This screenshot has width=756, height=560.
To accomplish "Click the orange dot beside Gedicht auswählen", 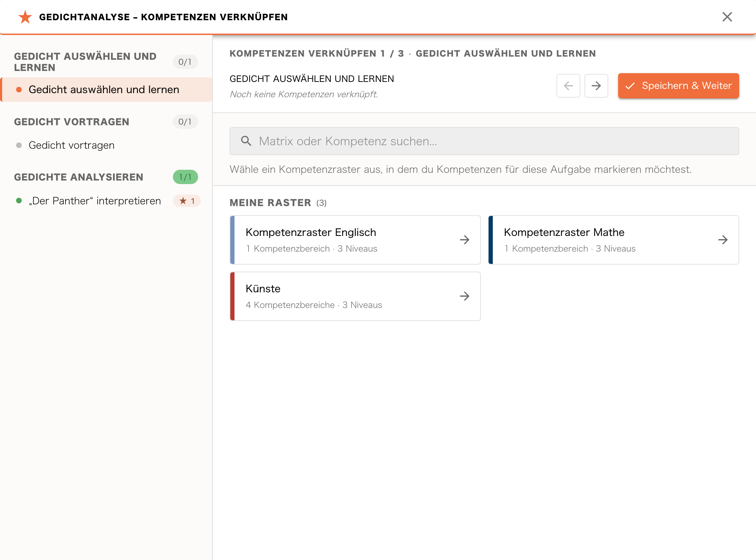I will [x=19, y=90].
